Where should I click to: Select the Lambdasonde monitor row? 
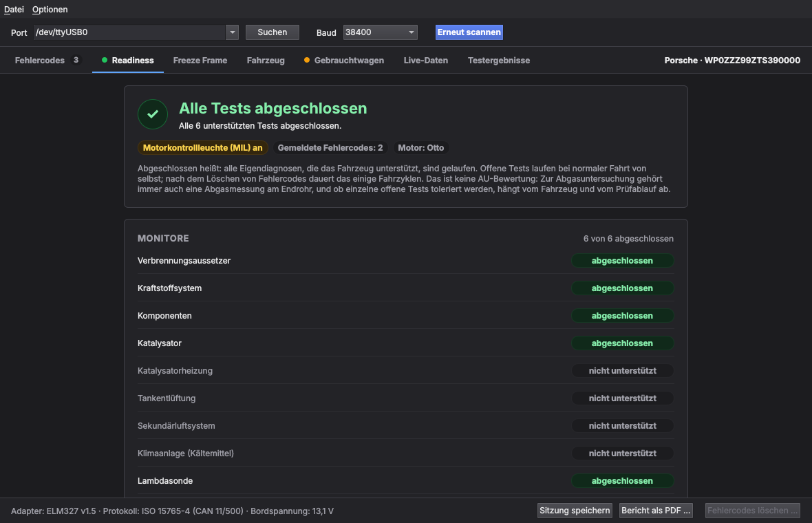[x=405, y=480]
